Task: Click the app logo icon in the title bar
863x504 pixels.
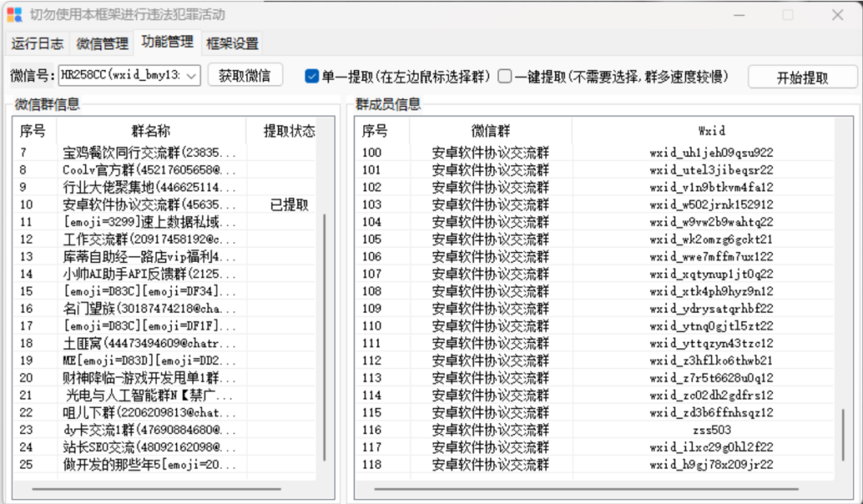Action: (x=13, y=14)
